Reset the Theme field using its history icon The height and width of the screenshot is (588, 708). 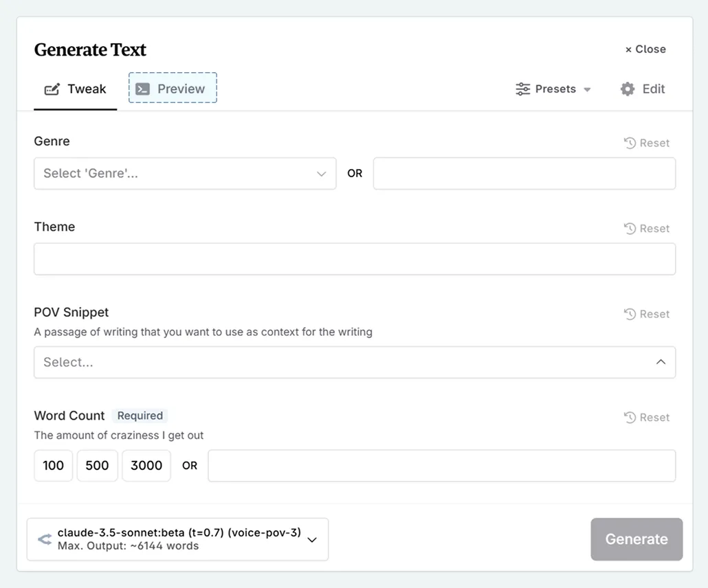[x=630, y=228]
